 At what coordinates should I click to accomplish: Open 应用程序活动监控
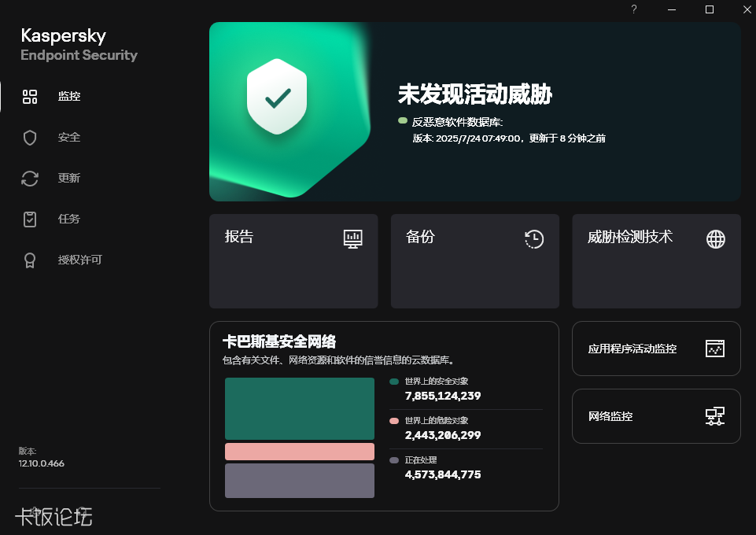pyautogui.click(x=656, y=349)
